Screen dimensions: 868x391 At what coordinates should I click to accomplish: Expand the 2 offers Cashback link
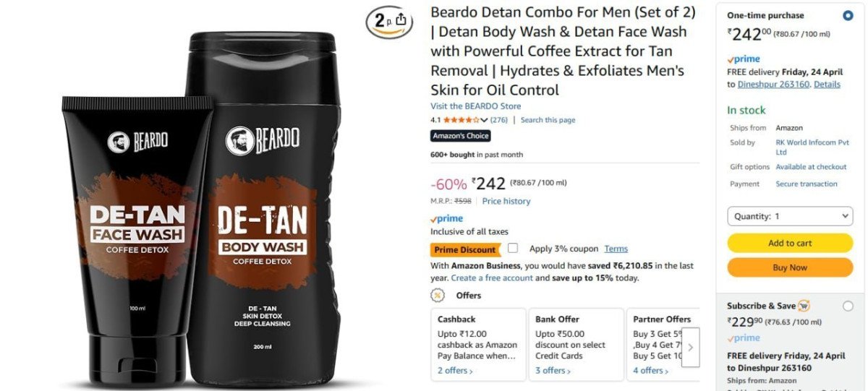pos(455,371)
